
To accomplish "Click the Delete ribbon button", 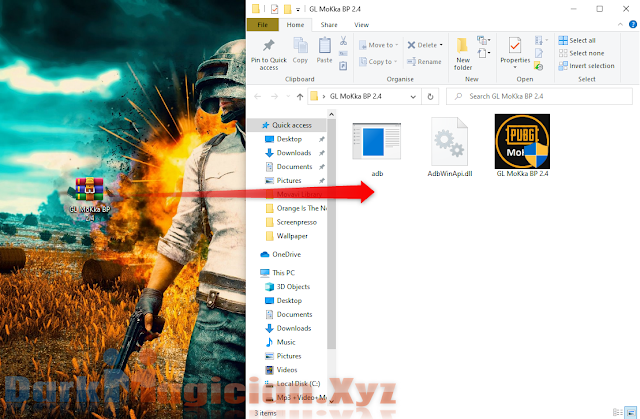I will (422, 45).
